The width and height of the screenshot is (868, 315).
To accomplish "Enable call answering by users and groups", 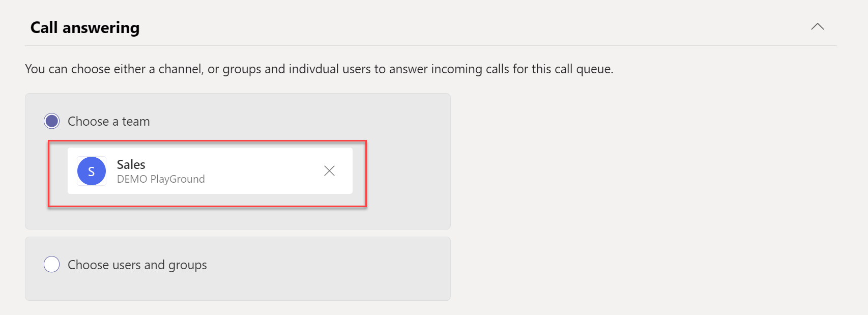I will pos(51,264).
